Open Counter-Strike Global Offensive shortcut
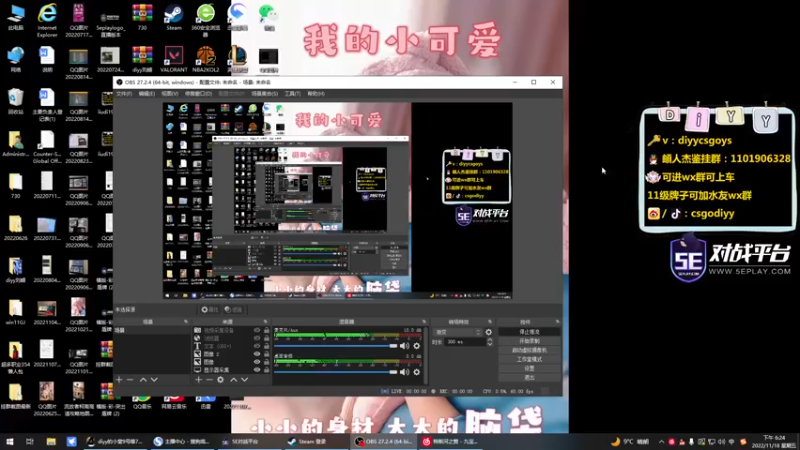 (x=47, y=147)
